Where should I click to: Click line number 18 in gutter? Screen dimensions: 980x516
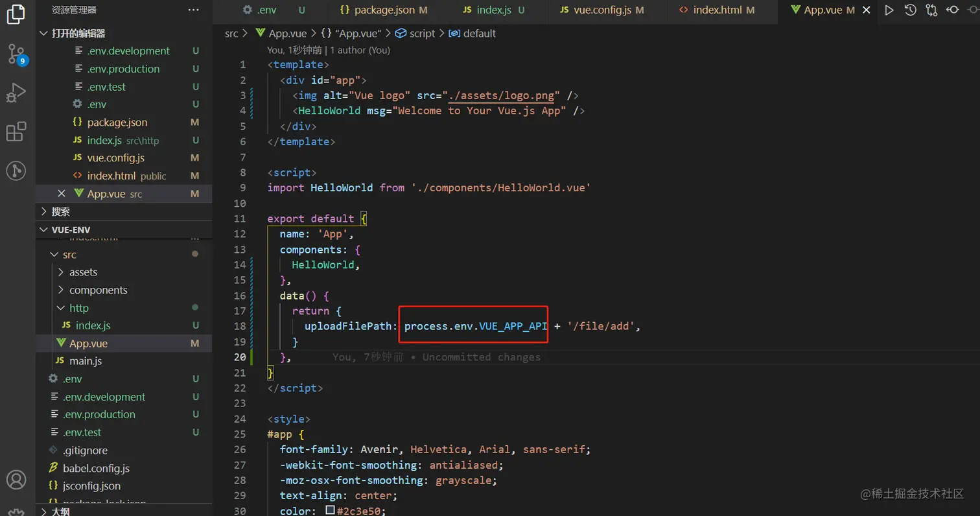240,326
